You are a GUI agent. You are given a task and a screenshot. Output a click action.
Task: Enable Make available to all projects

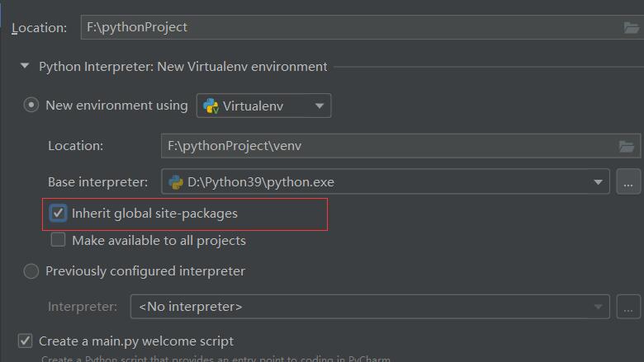59,241
